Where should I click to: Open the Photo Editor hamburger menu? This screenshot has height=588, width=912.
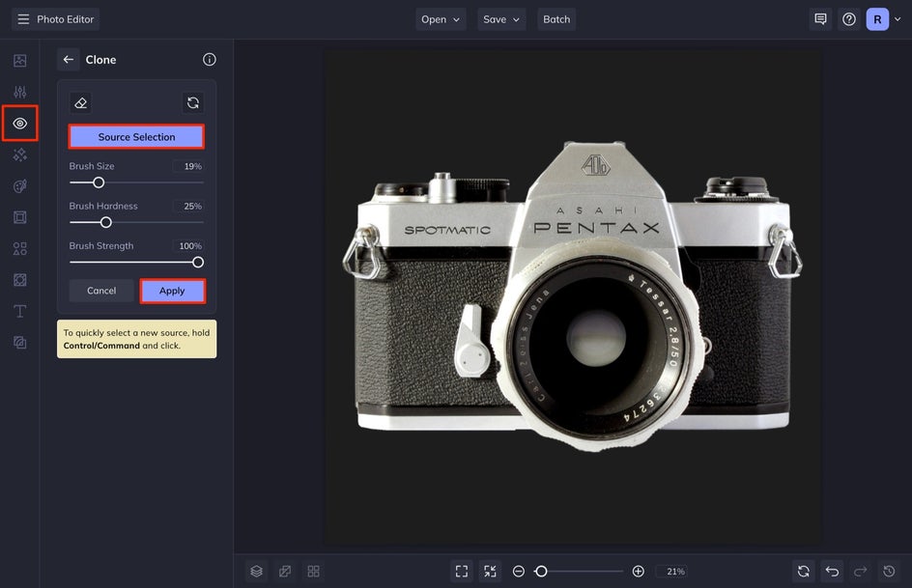[x=23, y=19]
